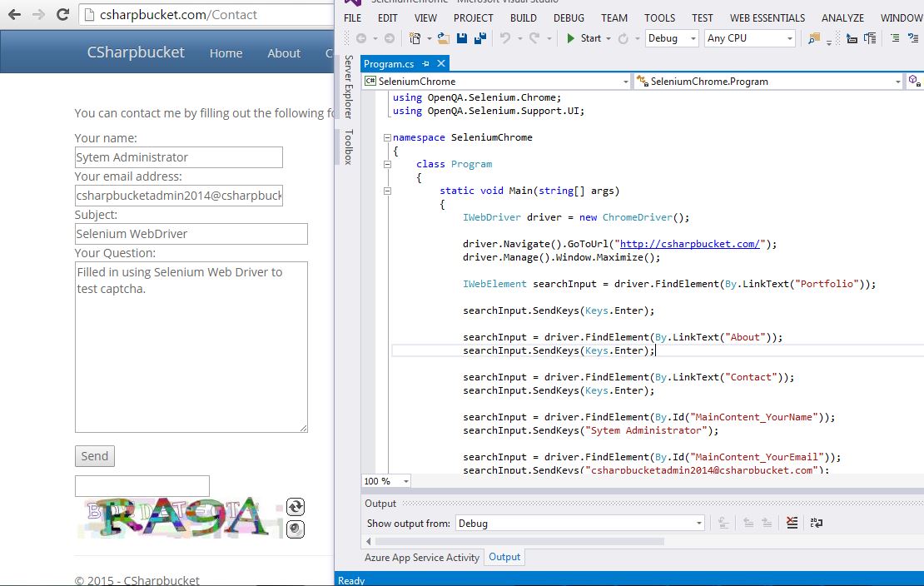Viewport: 924px width, 586px height.
Task: Click the Home link in CSharpbucket navbar
Action: pos(226,53)
